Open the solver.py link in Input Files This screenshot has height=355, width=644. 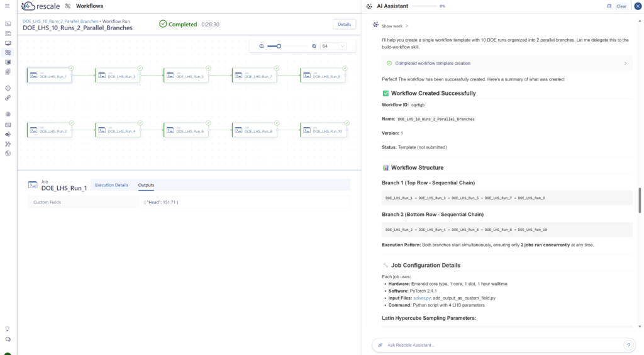[x=422, y=298]
